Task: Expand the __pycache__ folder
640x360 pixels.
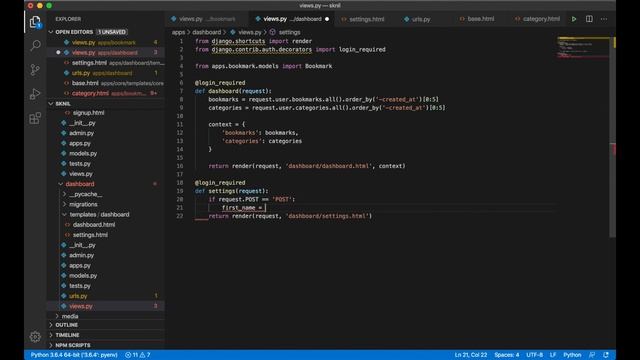Action: (64, 194)
